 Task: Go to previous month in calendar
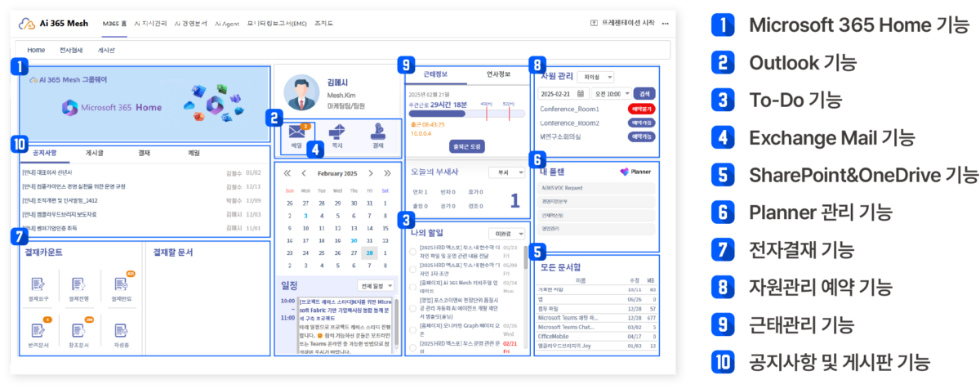coord(304,173)
